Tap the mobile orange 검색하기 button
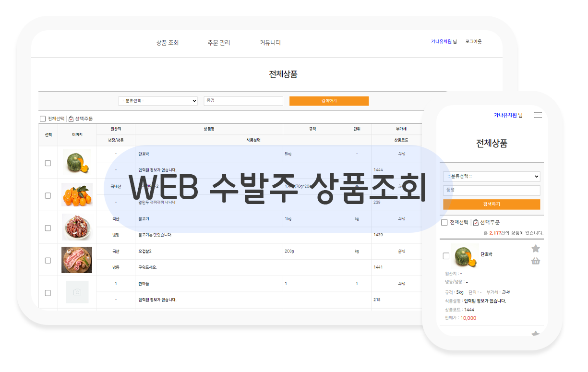588x372 pixels. pos(492,204)
